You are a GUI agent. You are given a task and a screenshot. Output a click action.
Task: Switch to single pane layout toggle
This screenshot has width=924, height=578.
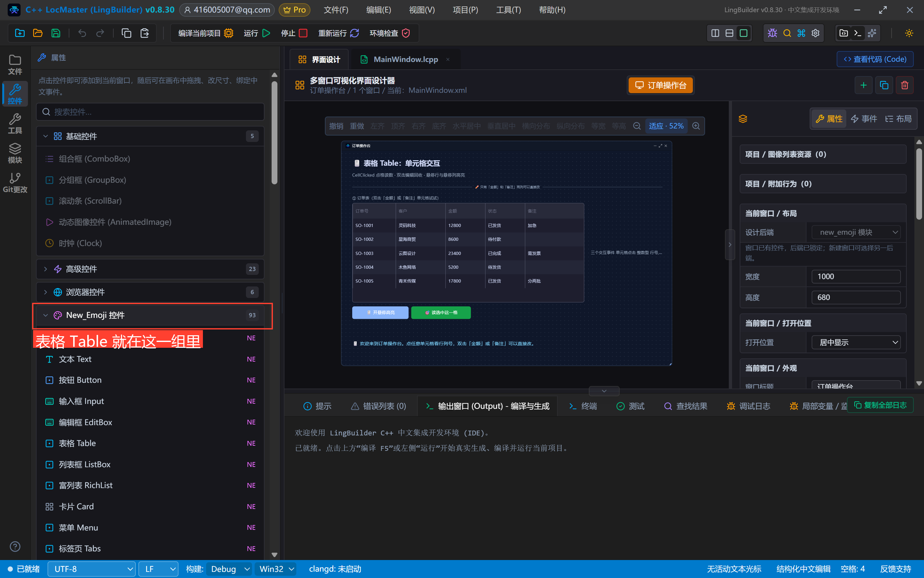[744, 33]
